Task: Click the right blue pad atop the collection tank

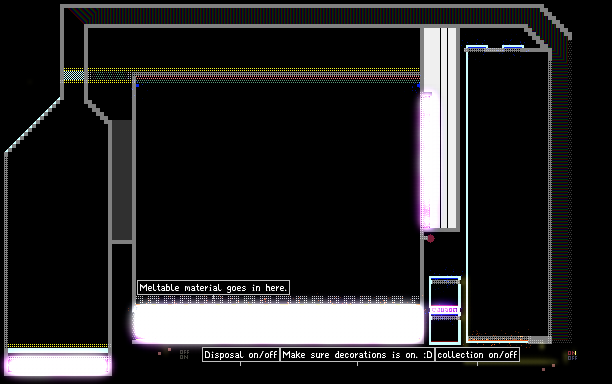Action: pos(512,47)
